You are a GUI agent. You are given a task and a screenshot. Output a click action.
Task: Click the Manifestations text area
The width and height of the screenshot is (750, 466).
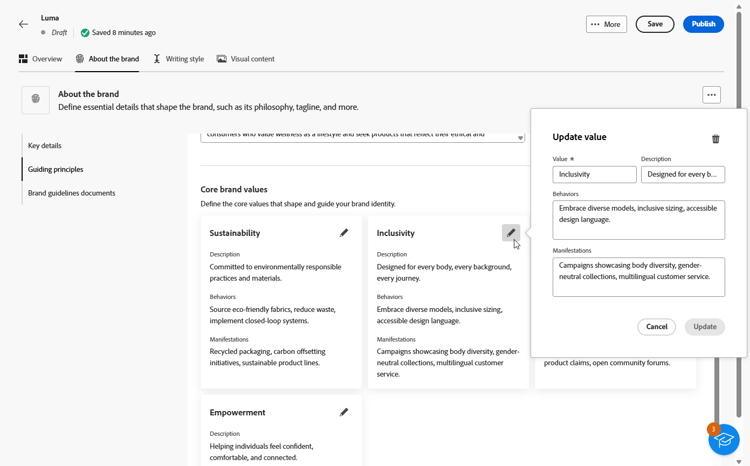pos(638,277)
